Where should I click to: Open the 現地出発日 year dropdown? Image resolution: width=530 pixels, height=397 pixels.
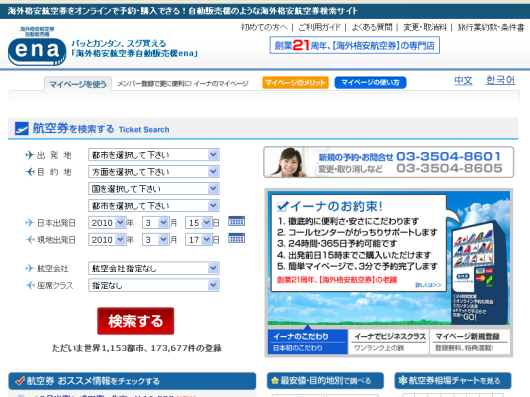click(107, 240)
